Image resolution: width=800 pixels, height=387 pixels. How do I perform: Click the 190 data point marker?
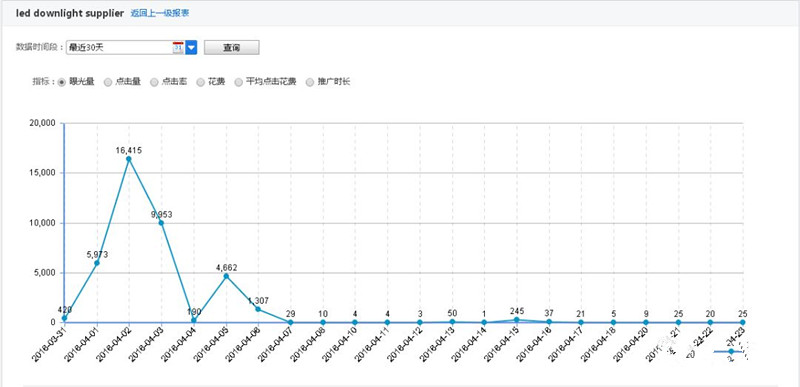tap(193, 320)
